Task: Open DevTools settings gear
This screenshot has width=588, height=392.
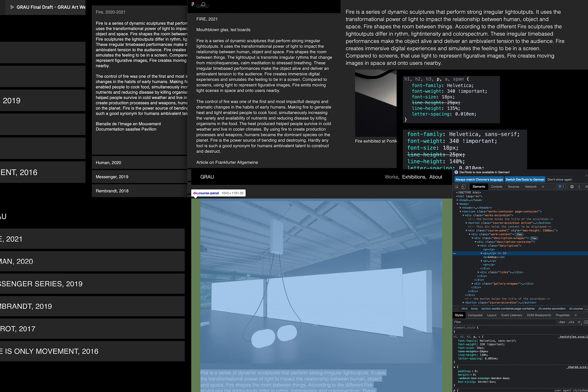Action: (572, 187)
